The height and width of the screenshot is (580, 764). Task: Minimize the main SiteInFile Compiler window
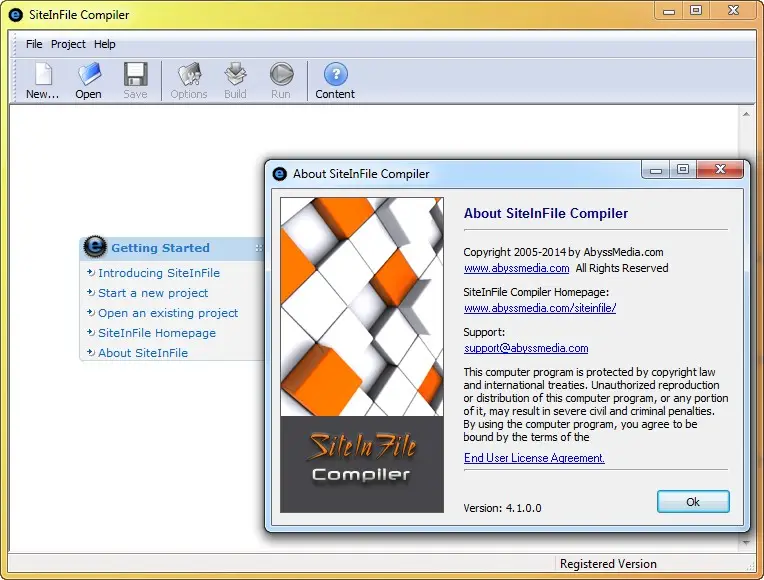pyautogui.click(x=669, y=10)
